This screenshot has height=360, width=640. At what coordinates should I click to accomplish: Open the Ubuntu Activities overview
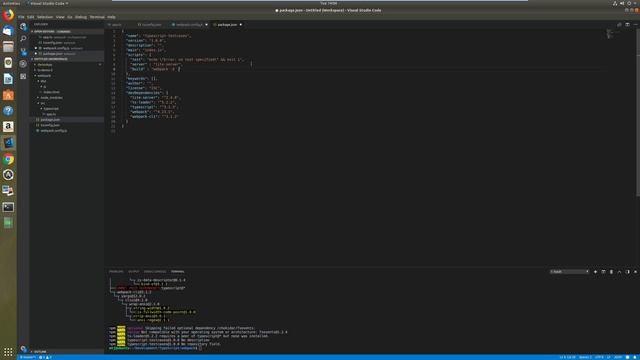(x=11, y=3)
